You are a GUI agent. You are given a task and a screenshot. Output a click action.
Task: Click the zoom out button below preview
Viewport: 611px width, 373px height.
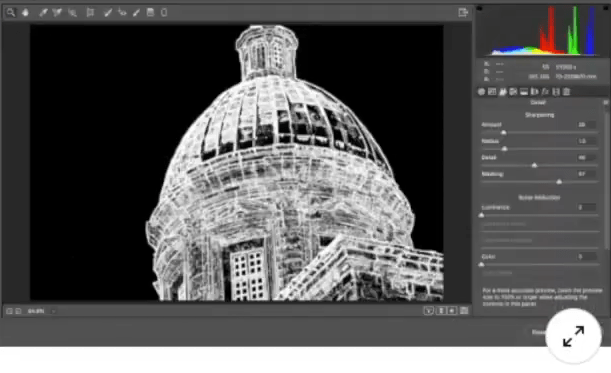(x=9, y=311)
